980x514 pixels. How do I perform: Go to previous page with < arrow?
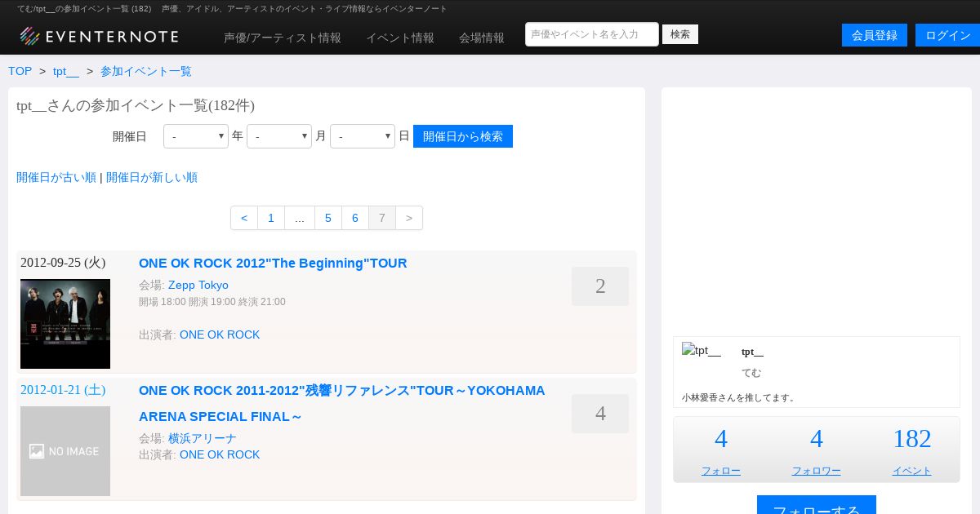pyautogui.click(x=244, y=218)
